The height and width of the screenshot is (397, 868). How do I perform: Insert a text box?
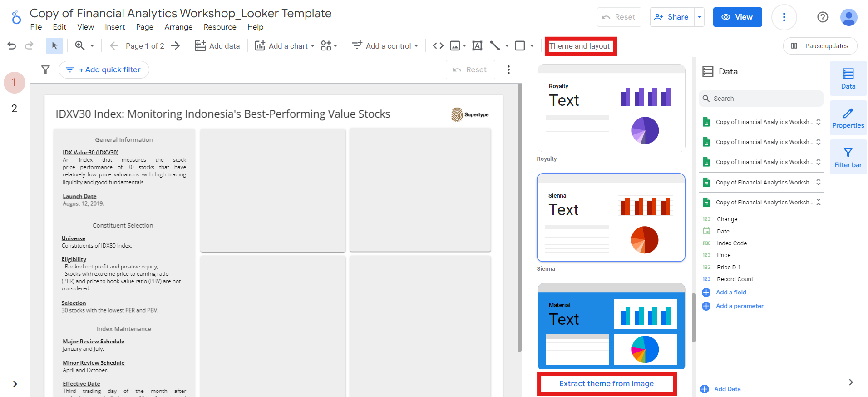pyautogui.click(x=477, y=46)
